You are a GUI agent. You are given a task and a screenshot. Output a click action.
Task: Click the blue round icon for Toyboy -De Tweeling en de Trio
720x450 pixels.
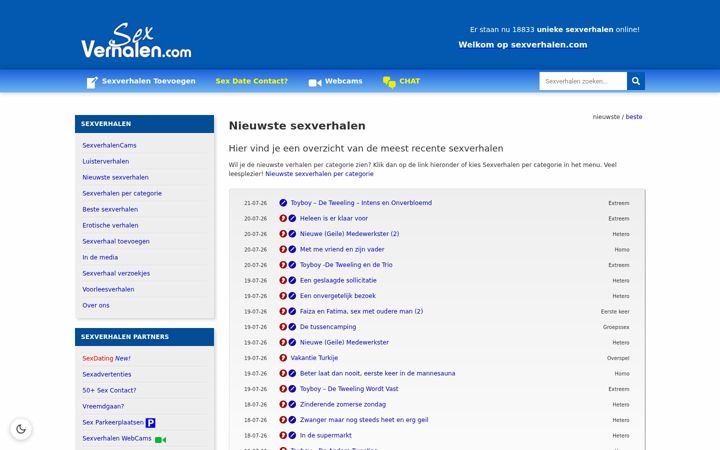(x=292, y=265)
